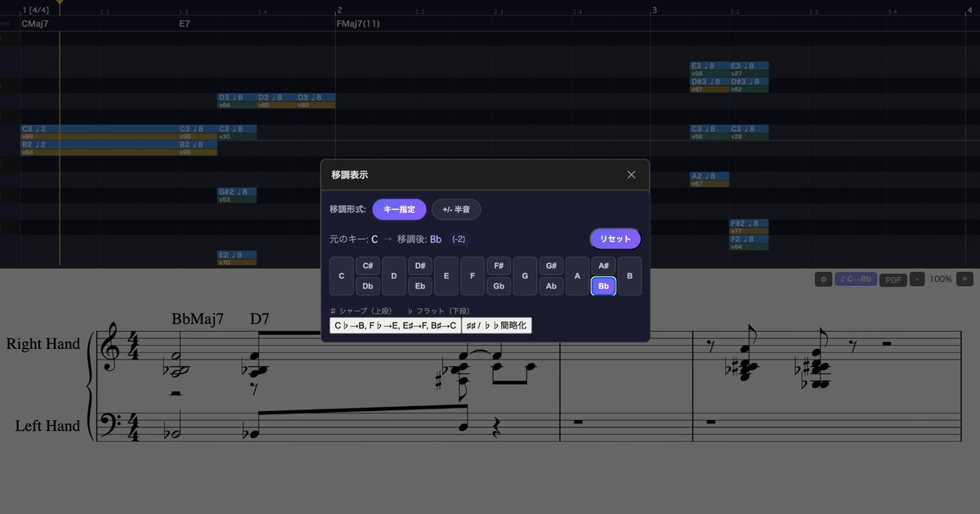The image size is (980, 514).
Task: Select the F#2 ♩8 note block
Action: click(x=749, y=223)
